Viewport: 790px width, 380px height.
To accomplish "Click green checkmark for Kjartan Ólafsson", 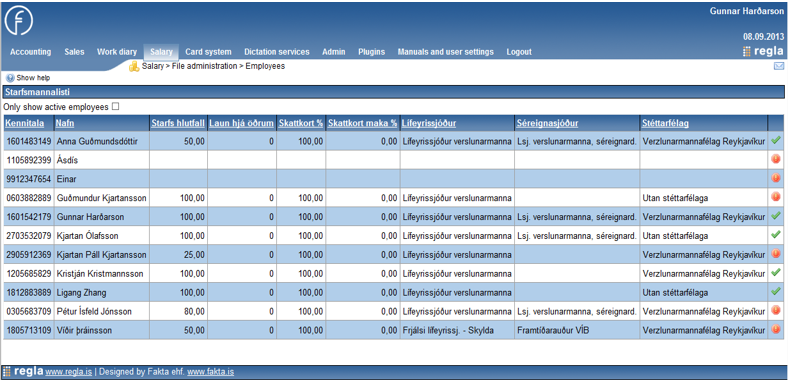I will click(x=776, y=235).
